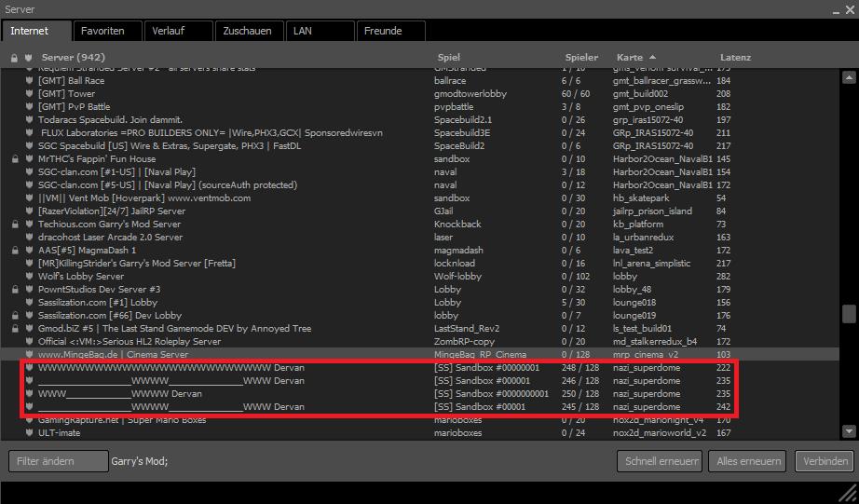Click the gmodtowerlobby game cell

coord(470,94)
